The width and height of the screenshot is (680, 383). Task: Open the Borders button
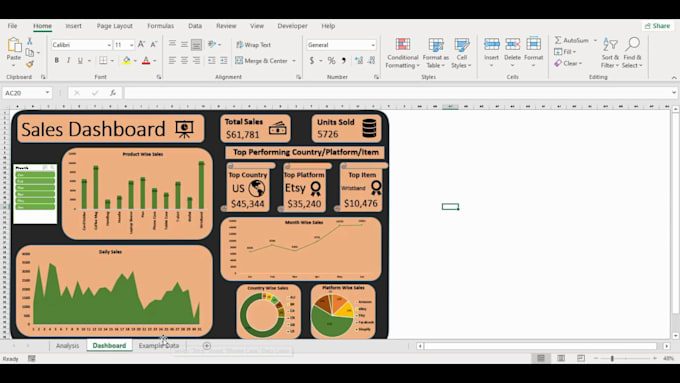click(103, 61)
